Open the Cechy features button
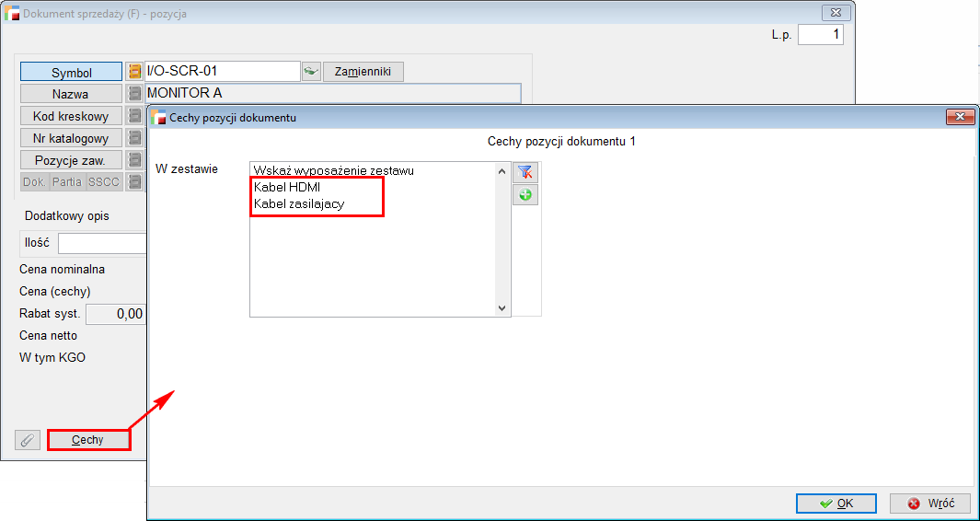Image resolution: width=980 pixels, height=521 pixels. (88, 440)
